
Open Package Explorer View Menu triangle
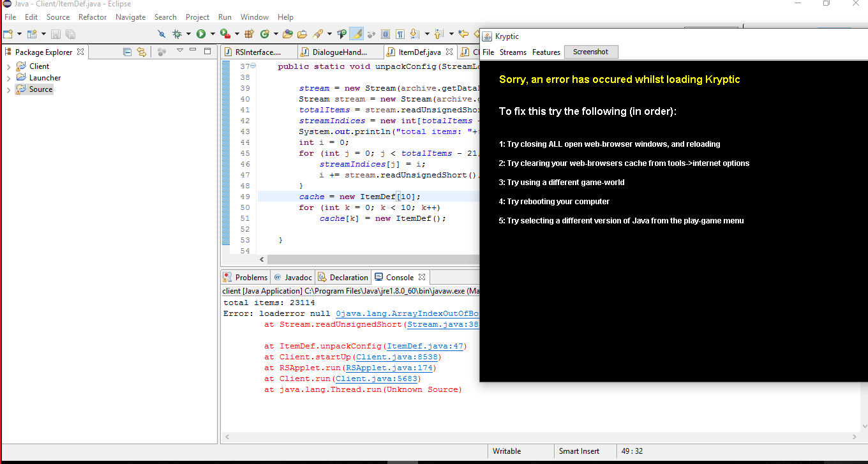(181, 50)
